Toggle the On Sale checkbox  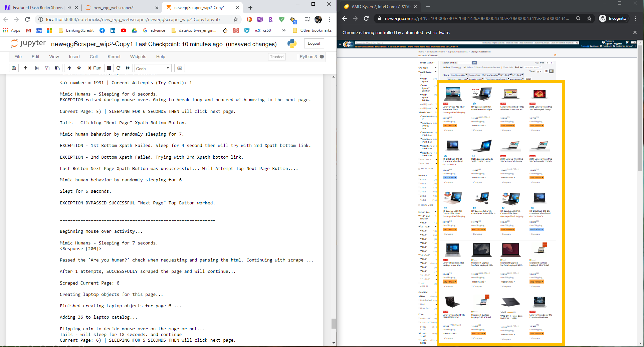(504, 67)
